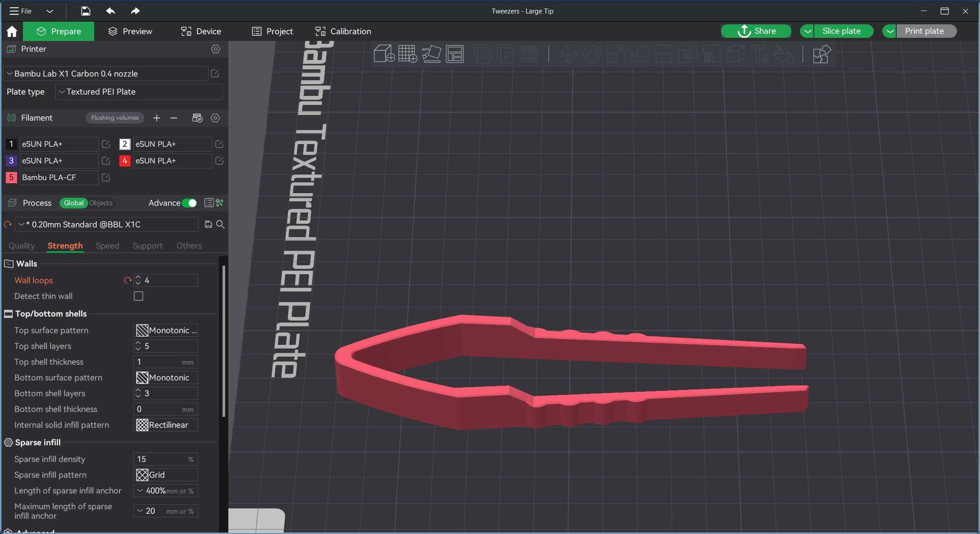Switch process scope to Global

pyautogui.click(x=73, y=203)
